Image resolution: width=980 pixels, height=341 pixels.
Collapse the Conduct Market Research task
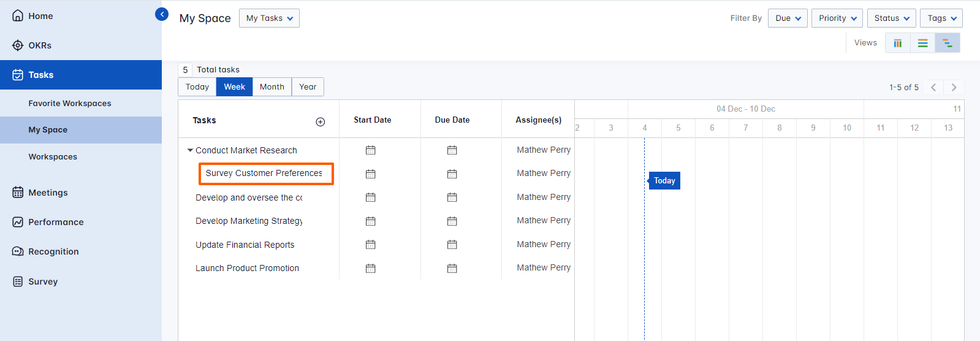coord(190,150)
